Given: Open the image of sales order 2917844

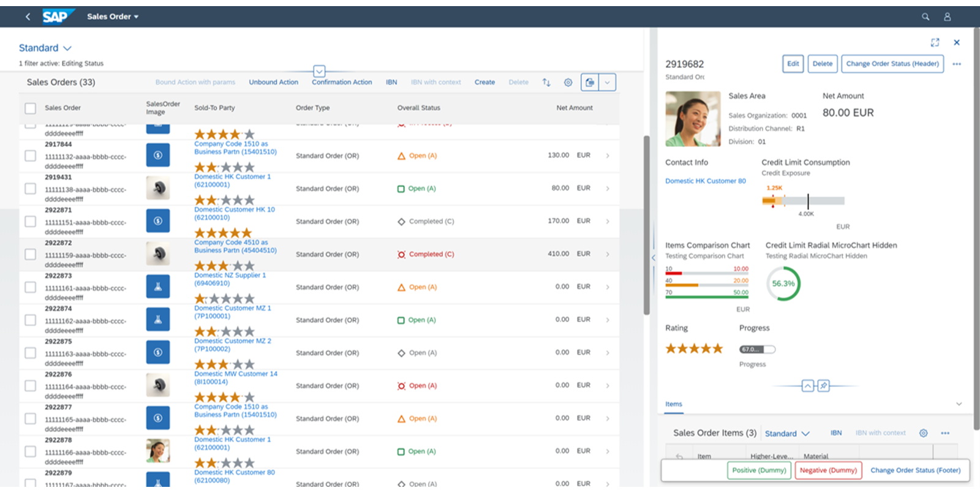Looking at the screenshot, I should [158, 156].
